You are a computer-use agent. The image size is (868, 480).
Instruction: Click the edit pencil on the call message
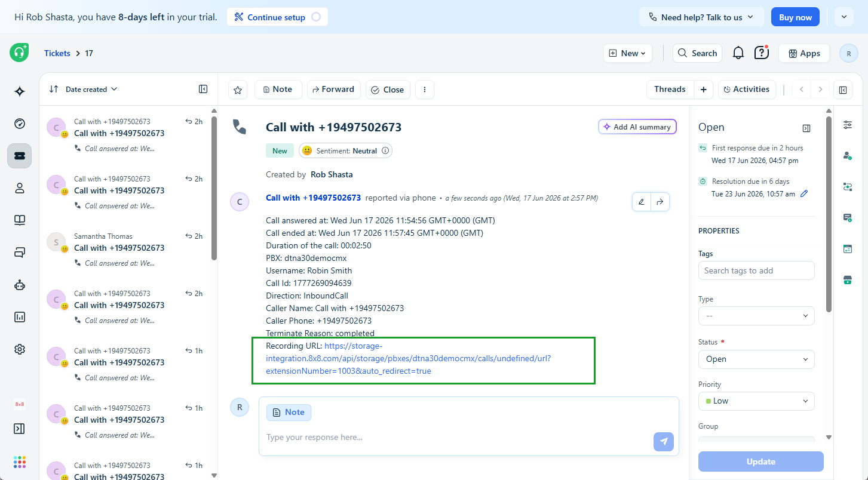point(642,202)
